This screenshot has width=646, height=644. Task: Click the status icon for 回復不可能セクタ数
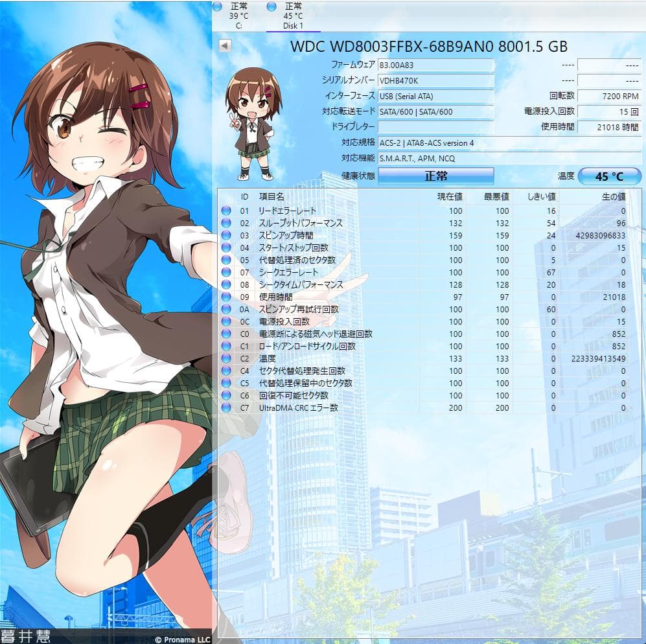pos(225,395)
